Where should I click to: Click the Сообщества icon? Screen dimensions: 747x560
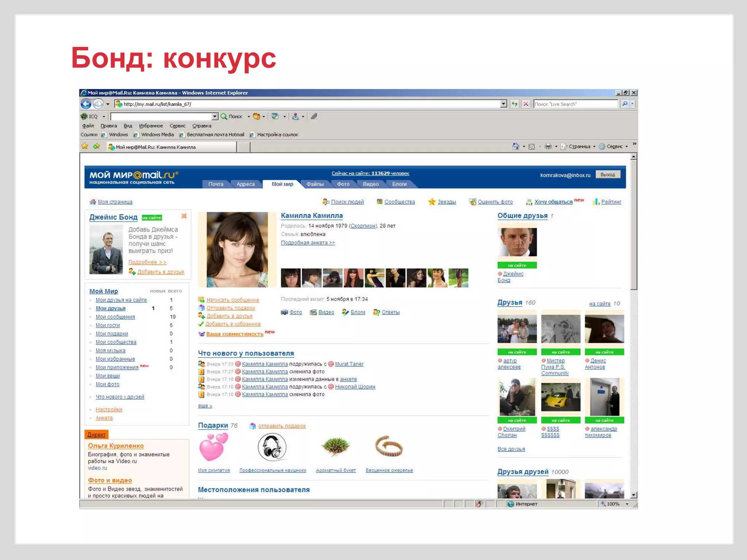[x=380, y=202]
